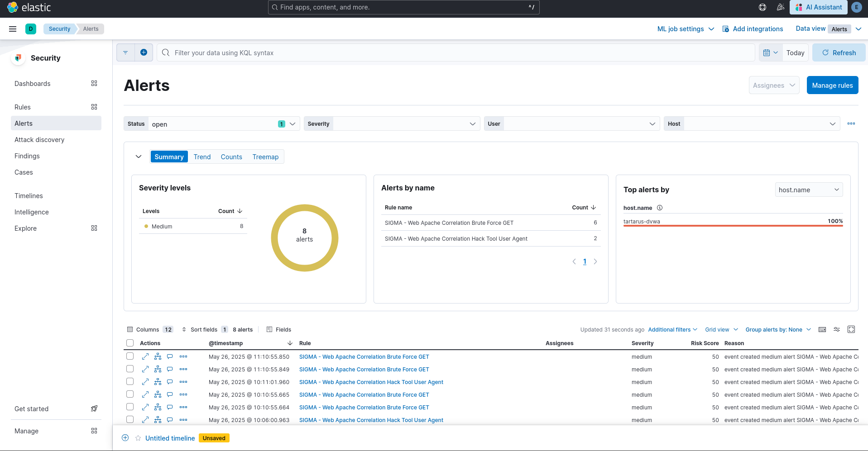Select all alerts with header checkbox

point(130,343)
